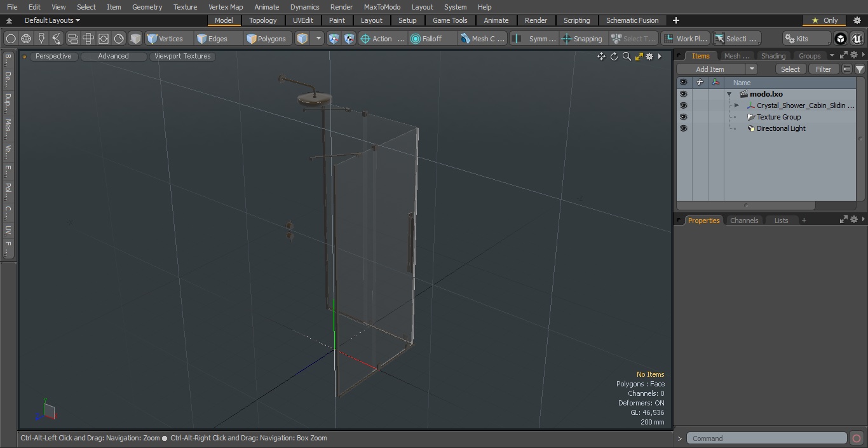This screenshot has height=448, width=868.
Task: Click the Properties panel gear icon
Action: click(x=854, y=219)
